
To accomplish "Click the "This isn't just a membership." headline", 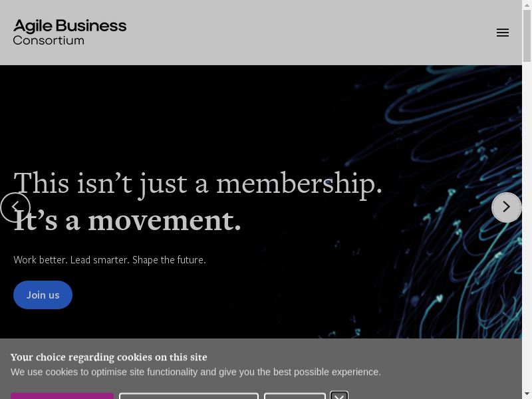I will [198, 184].
